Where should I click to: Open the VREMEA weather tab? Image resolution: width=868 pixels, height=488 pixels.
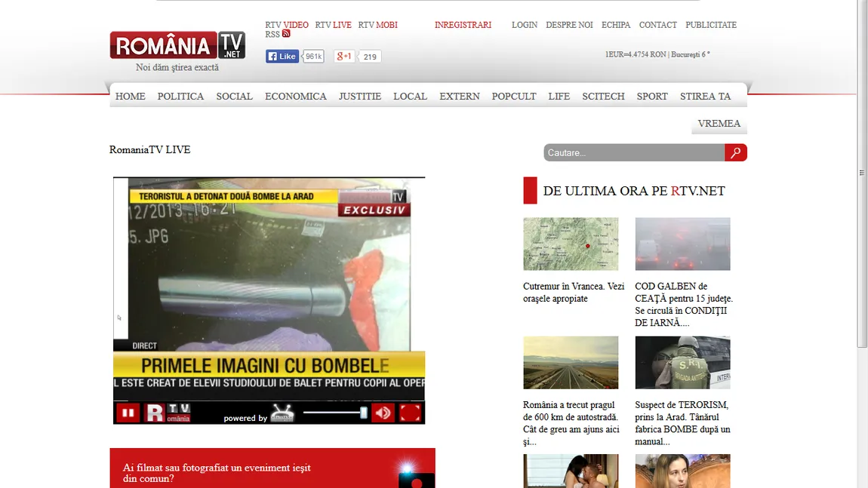pos(719,124)
